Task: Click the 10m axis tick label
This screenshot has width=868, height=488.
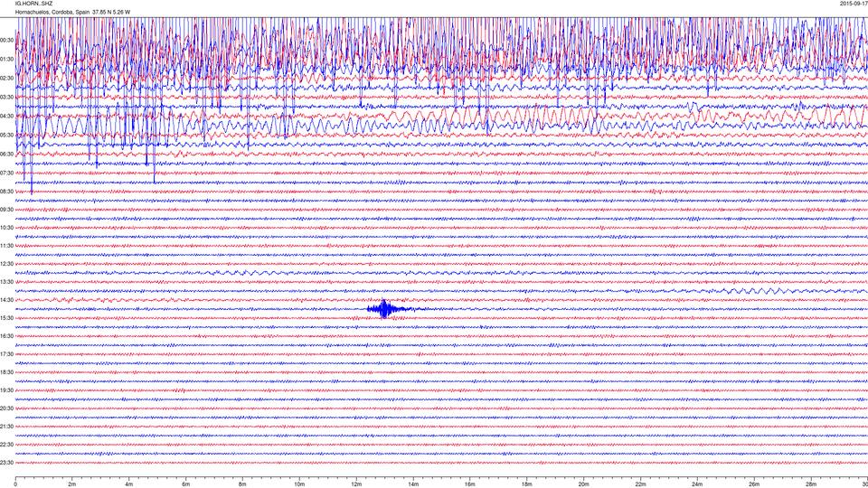Action: [x=299, y=484]
